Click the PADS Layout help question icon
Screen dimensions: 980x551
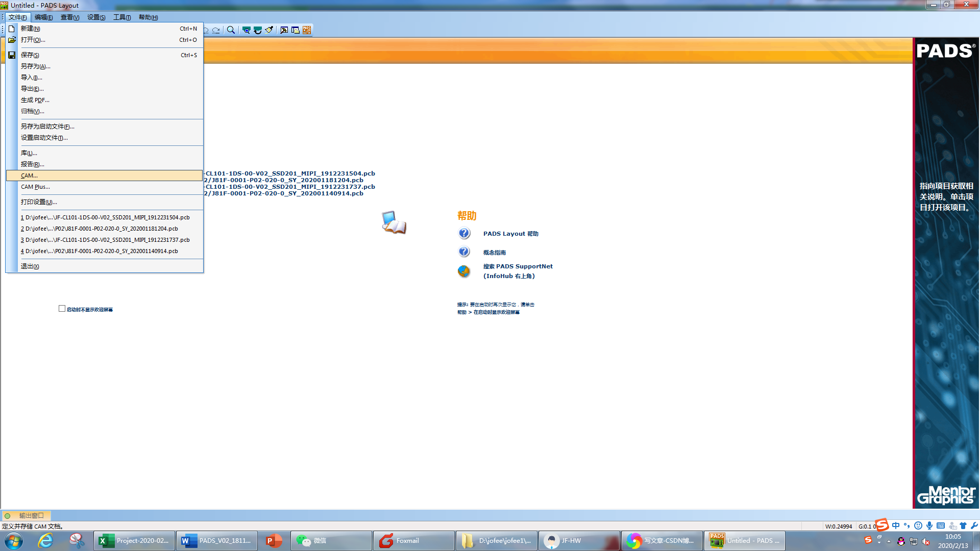click(464, 234)
